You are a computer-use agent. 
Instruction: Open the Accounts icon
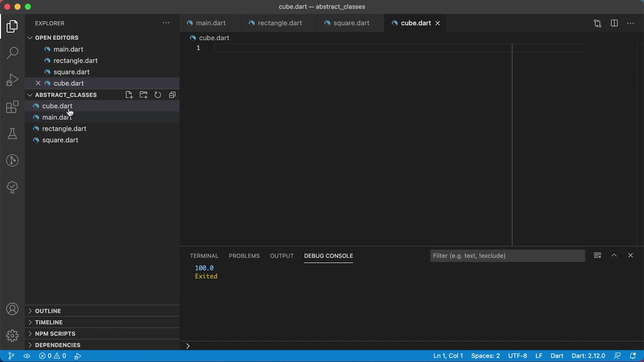13,309
